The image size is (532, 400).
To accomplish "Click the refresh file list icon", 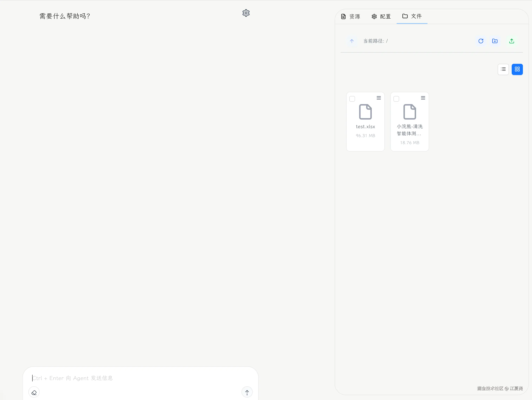I will coord(481,41).
